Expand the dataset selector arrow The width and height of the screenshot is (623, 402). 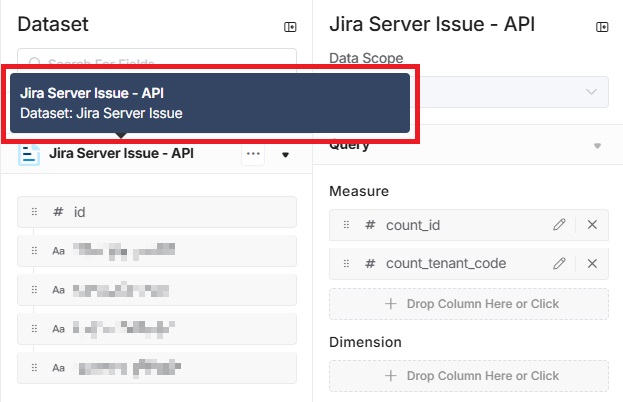pos(285,155)
